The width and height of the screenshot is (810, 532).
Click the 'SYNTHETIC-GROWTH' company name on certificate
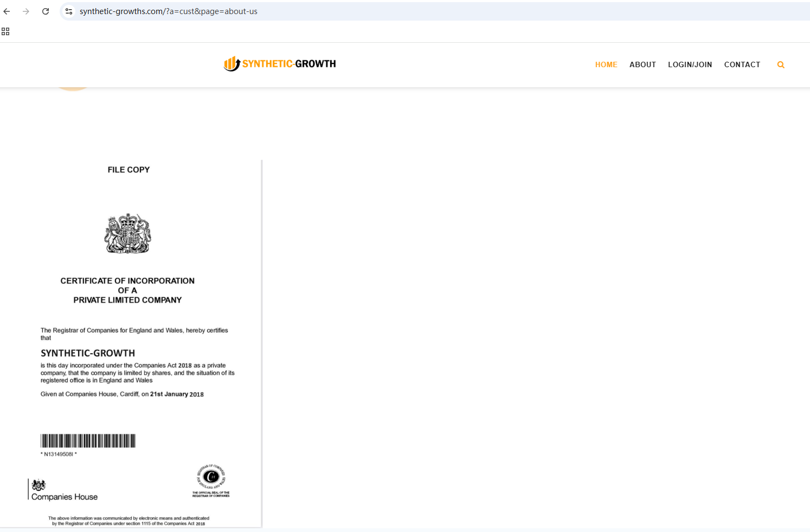pos(88,353)
